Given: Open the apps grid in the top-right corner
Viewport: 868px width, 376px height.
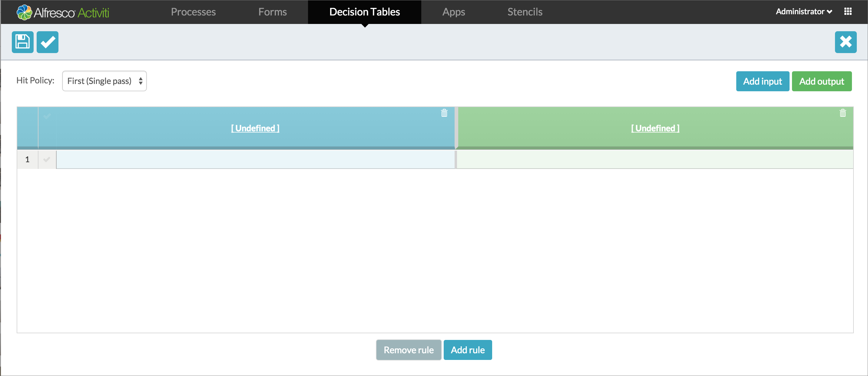Looking at the screenshot, I should [848, 12].
